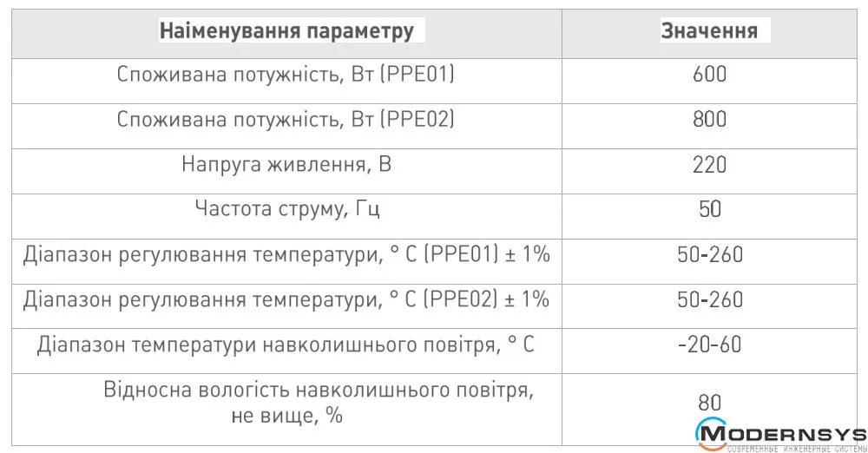Select the PPE01 temperature regulation range label
This screenshot has height=453, width=868.
pyautogui.click(x=286, y=254)
